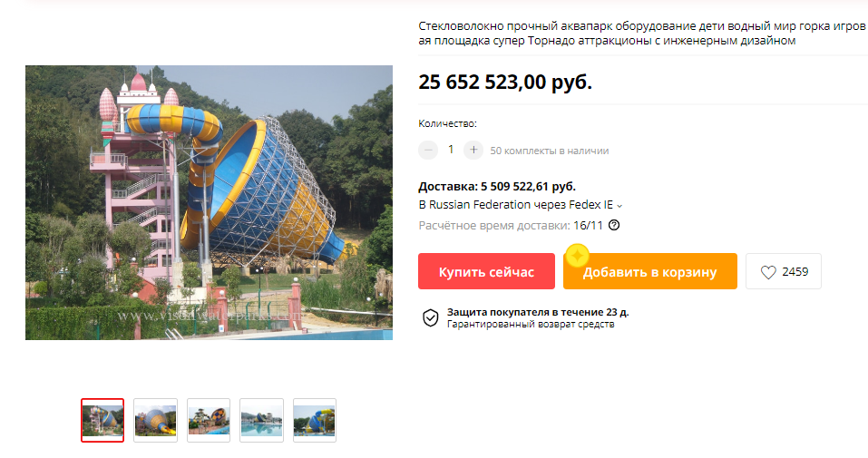Click Добавить в корзину button
Screen dimensions: 868x458
650,271
